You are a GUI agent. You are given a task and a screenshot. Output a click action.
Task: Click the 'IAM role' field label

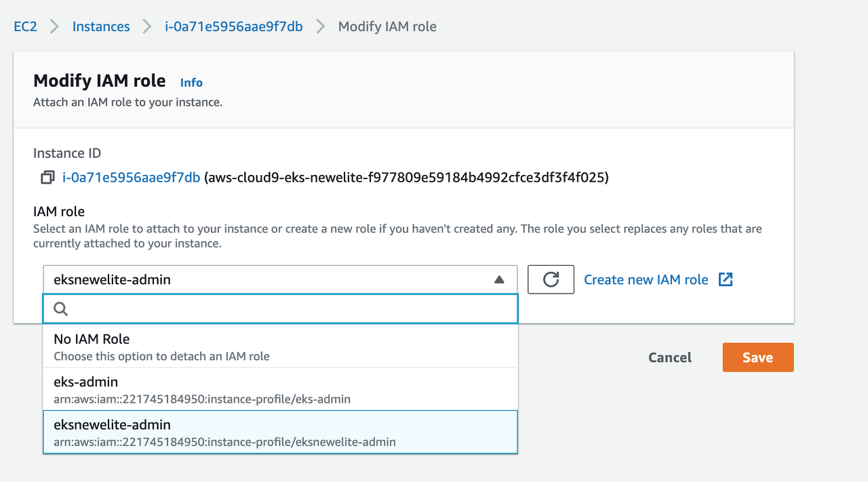click(x=59, y=212)
